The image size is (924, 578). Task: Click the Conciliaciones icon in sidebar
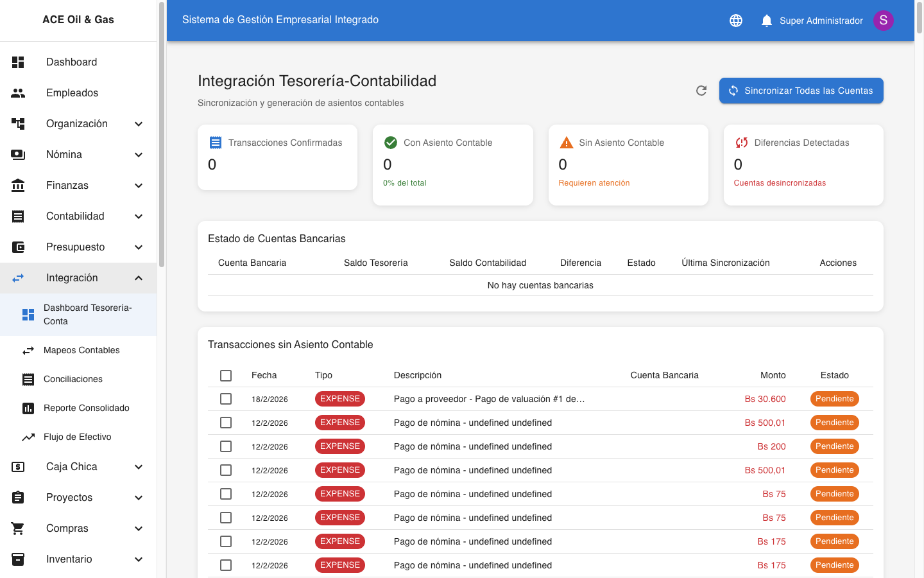click(28, 380)
